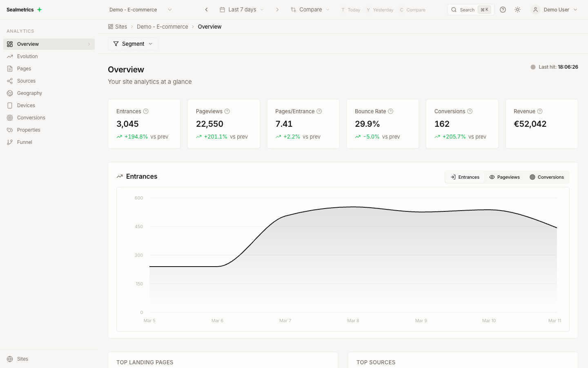Select Evolution in the analytics sidebar
588x368 pixels.
pyautogui.click(x=28, y=56)
